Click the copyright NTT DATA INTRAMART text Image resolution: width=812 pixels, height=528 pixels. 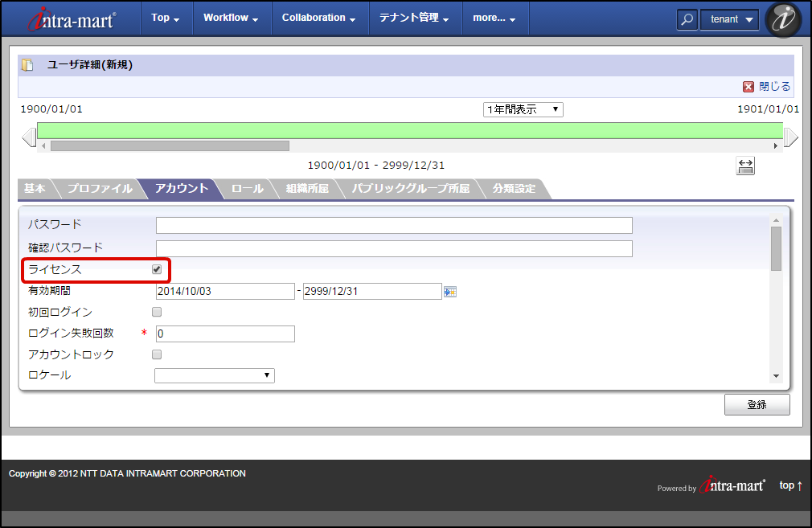coord(127,473)
